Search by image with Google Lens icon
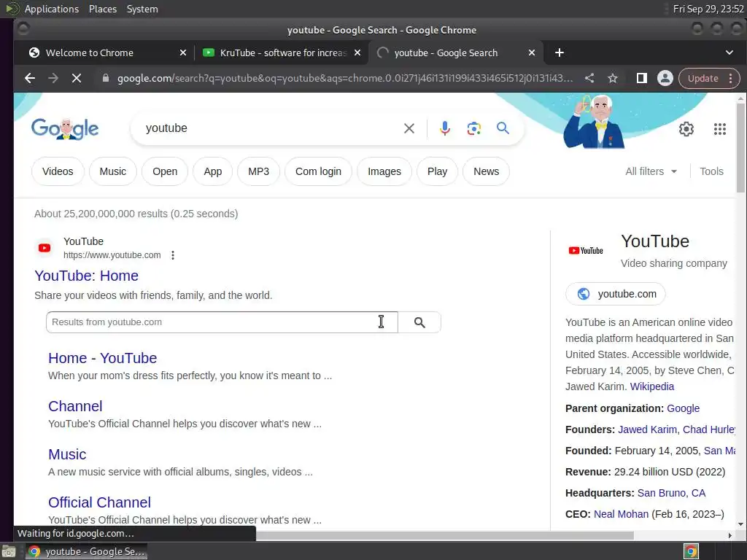Screen dimensions: 747x560 coord(473,128)
